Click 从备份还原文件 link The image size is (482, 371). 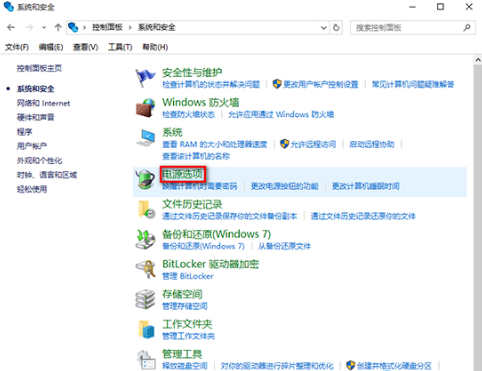(284, 246)
